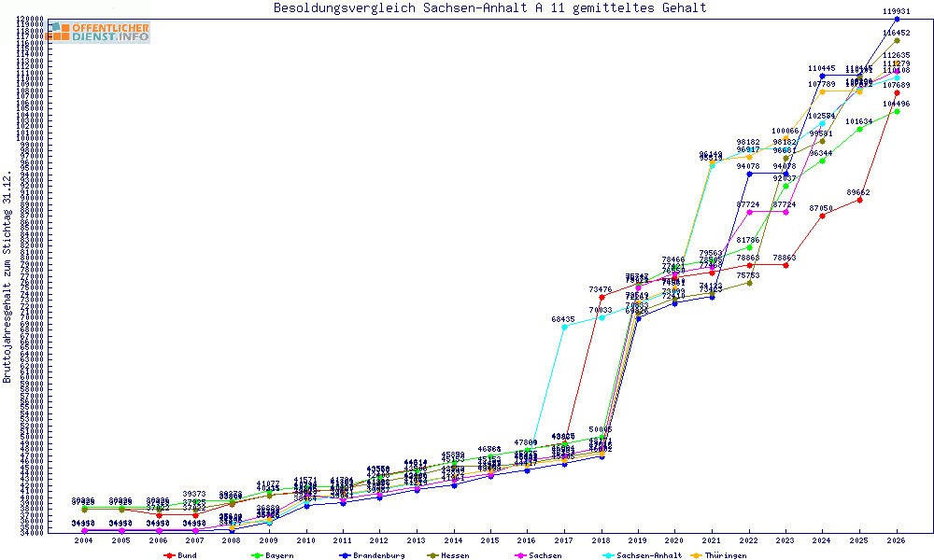Click the green Bayern legend marker

(256, 555)
